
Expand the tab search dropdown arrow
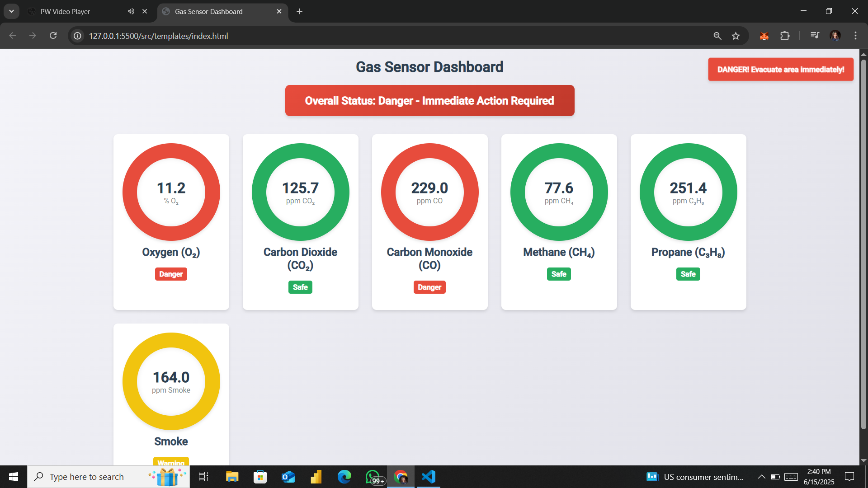pyautogui.click(x=11, y=11)
